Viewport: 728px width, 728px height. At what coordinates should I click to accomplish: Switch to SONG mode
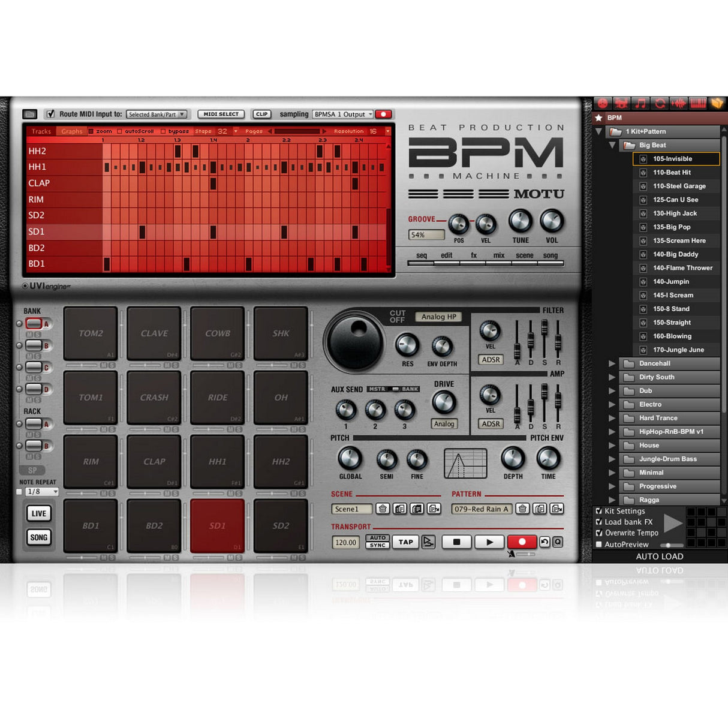(38, 537)
